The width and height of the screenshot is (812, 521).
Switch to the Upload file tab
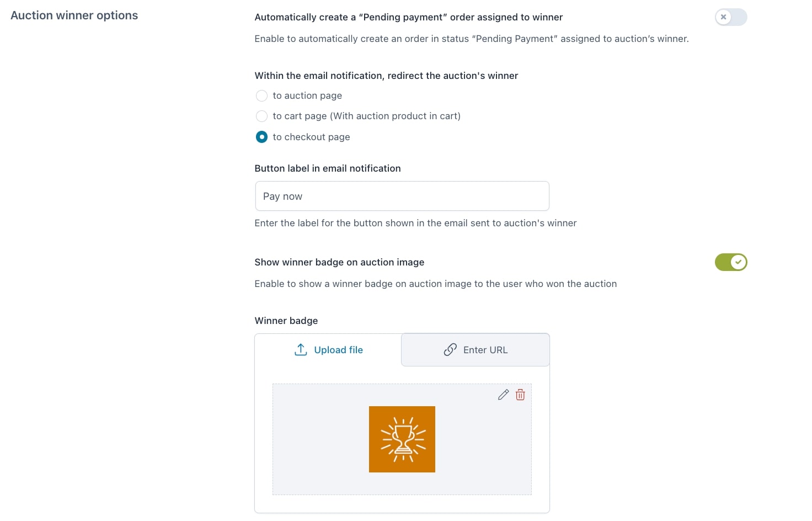328,350
